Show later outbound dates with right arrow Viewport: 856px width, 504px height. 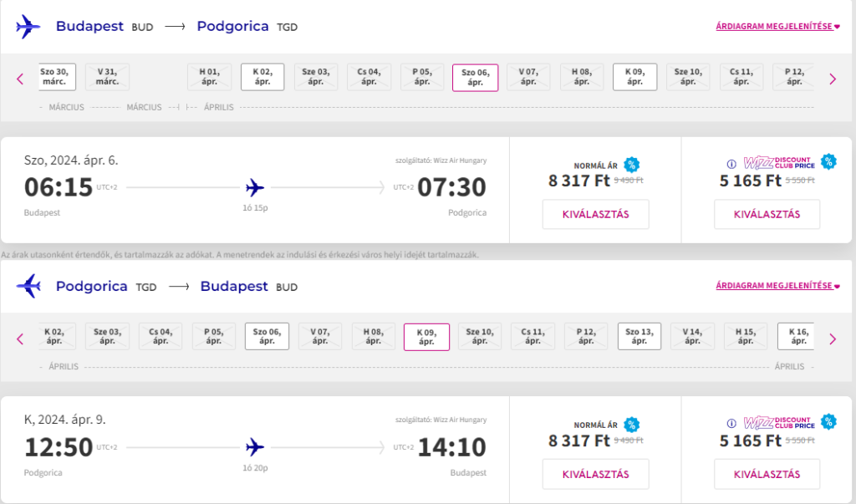pyautogui.click(x=833, y=79)
